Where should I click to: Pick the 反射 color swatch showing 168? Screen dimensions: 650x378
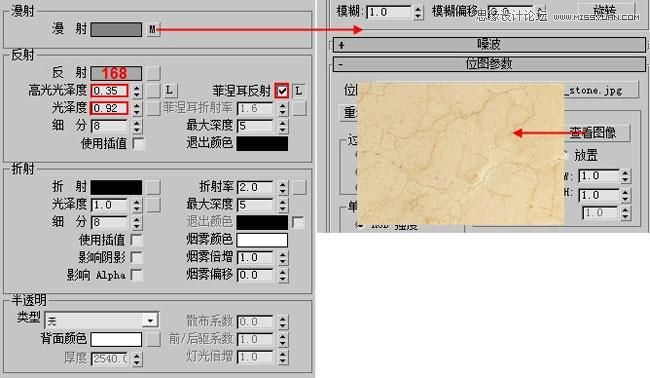click(116, 73)
